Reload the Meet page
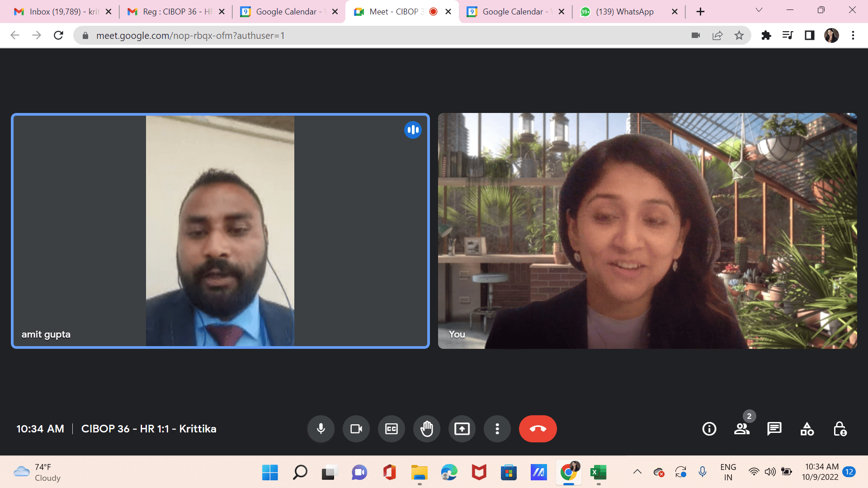 [58, 35]
